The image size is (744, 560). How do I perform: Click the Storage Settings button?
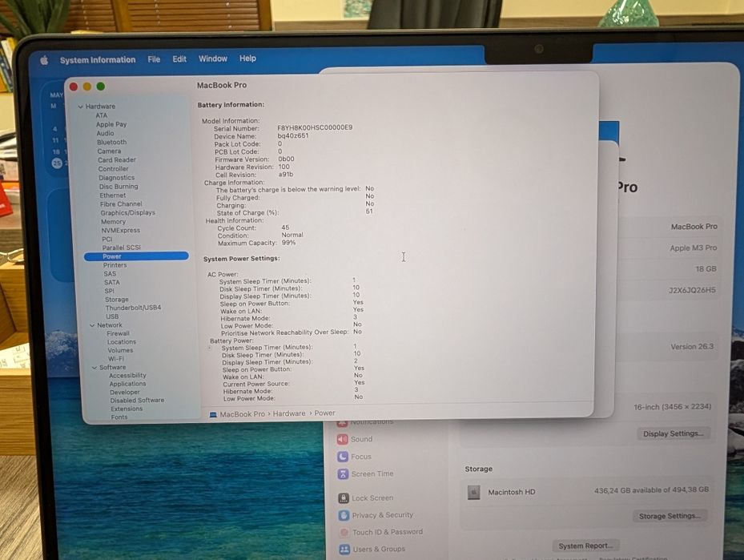tap(670, 516)
